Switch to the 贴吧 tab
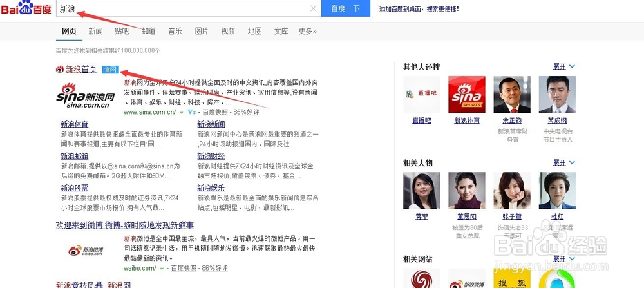Screen dimensions: 644x288 tap(122, 31)
